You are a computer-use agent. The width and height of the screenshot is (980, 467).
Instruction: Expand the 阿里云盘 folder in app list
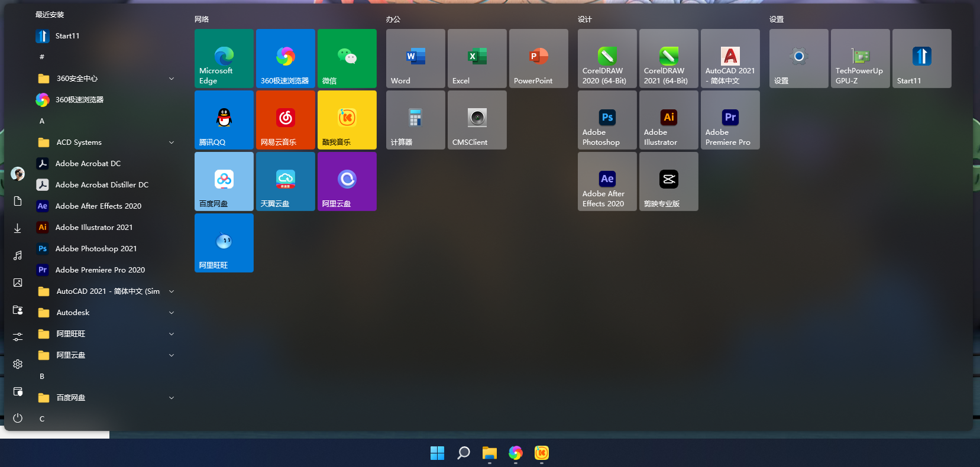tap(106, 355)
